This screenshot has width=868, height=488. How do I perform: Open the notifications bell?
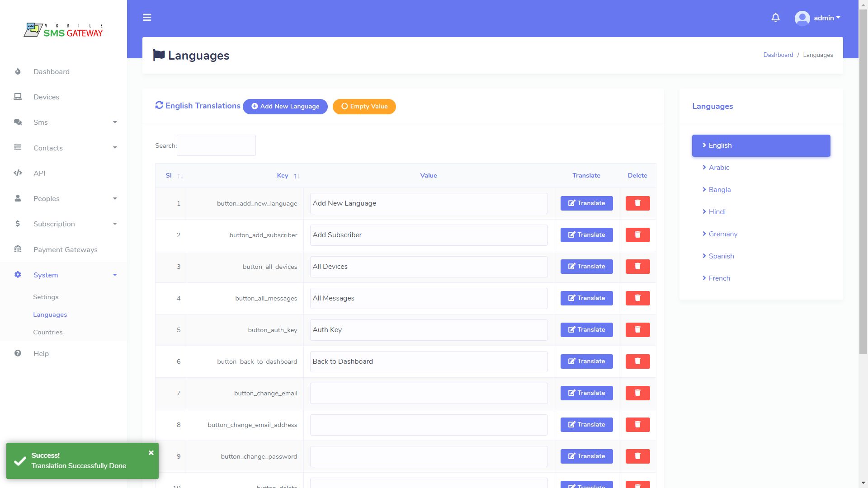coord(775,18)
